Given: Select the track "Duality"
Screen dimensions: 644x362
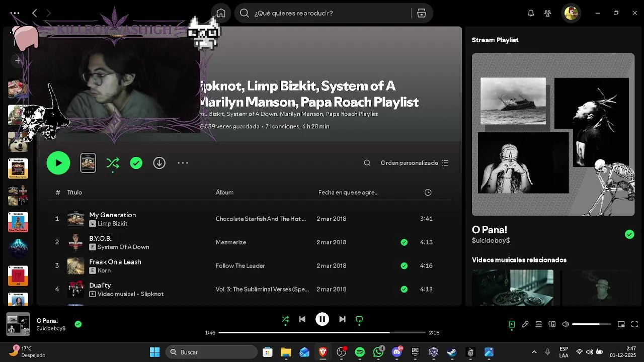Looking at the screenshot, I should [100, 285].
